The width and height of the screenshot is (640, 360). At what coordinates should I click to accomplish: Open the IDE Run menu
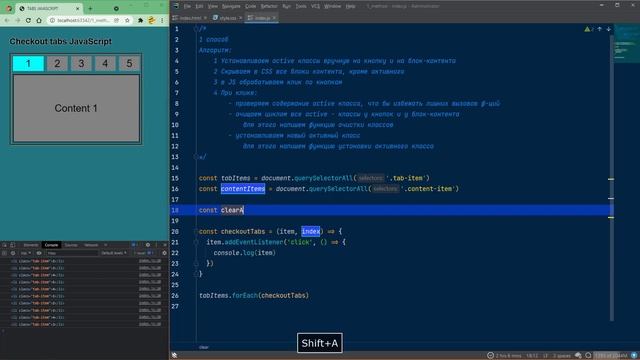click(x=287, y=6)
